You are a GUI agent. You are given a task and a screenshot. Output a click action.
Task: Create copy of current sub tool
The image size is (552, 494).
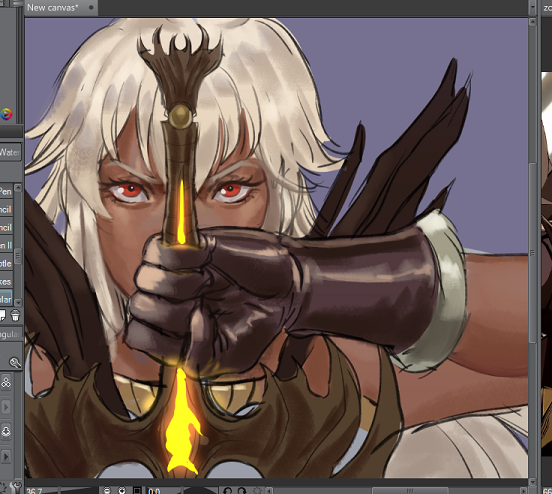pyautogui.click(x=2, y=315)
